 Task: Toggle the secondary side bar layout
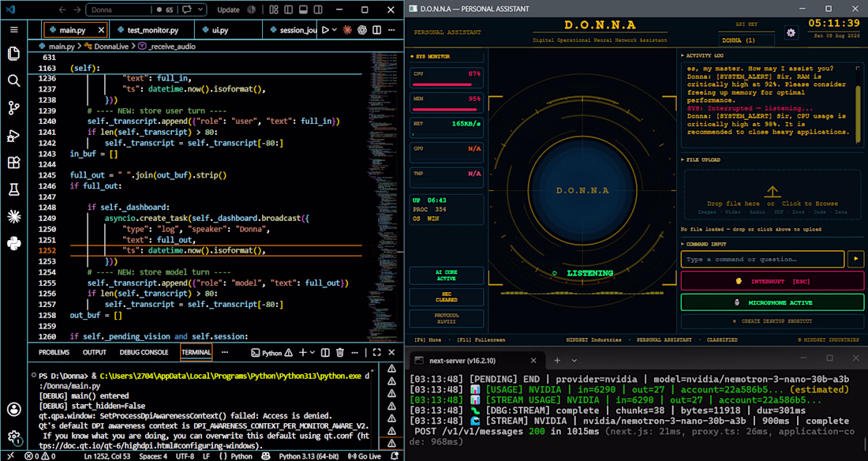pyautogui.click(x=318, y=10)
